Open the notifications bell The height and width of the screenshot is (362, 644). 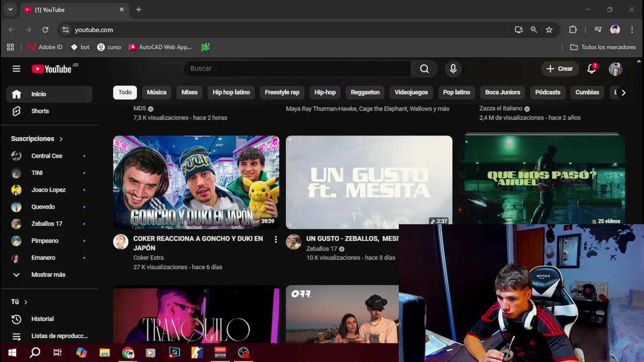tap(592, 69)
